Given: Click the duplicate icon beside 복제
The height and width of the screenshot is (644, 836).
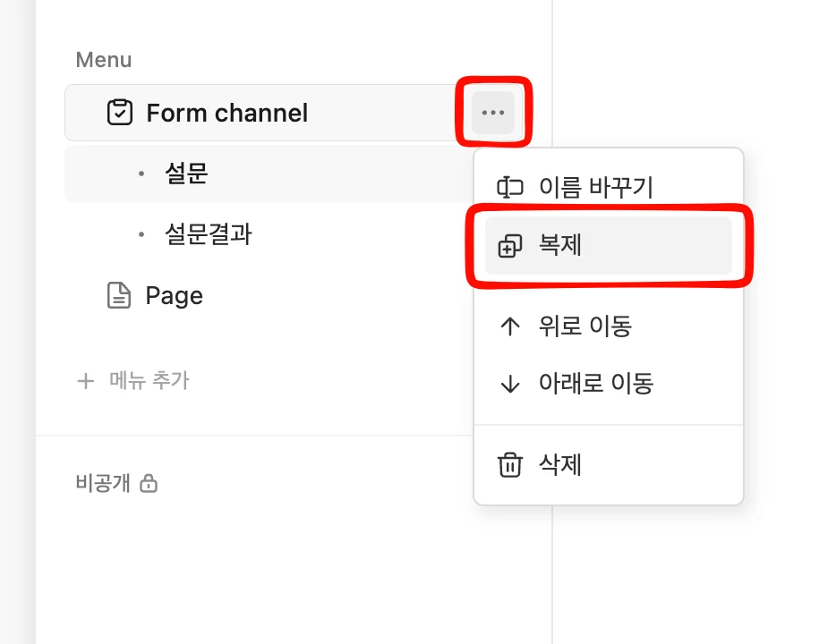Looking at the screenshot, I should pos(509,246).
